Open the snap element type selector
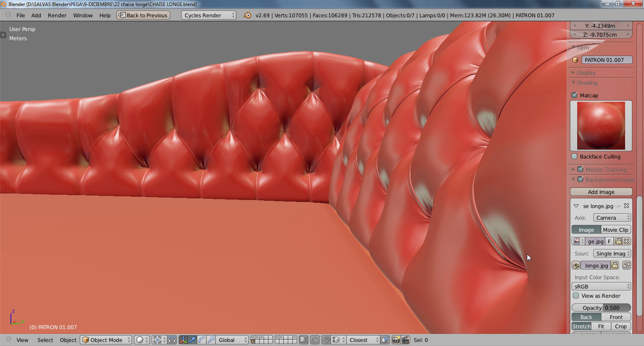644x346 pixels. point(339,340)
